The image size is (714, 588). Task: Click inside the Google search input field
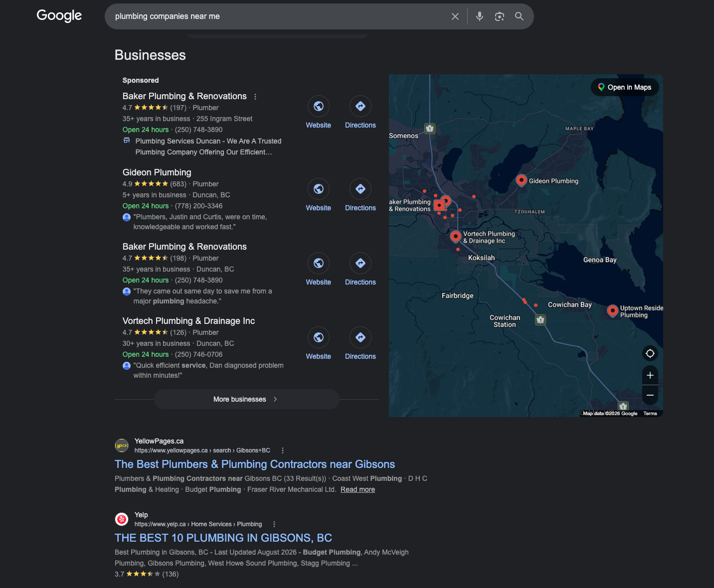[x=279, y=16]
